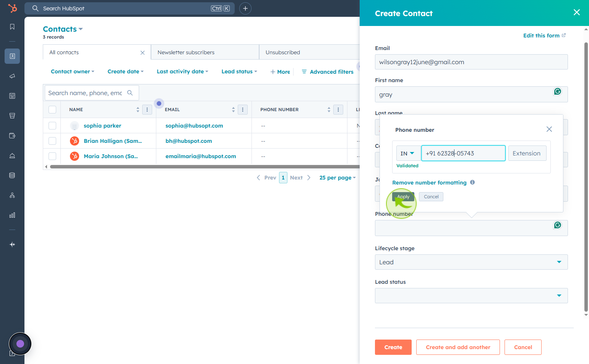Click the Apply button in phone popover
This screenshot has height=364, width=589.
click(403, 197)
